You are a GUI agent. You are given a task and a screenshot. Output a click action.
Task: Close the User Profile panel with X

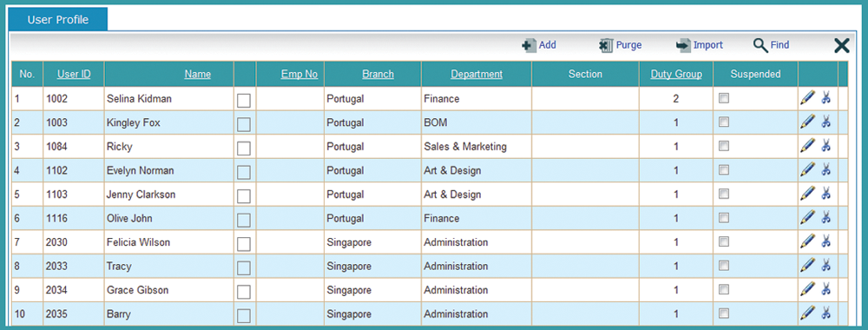[841, 45]
